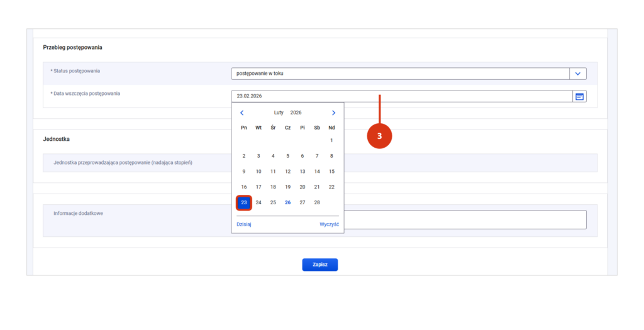Focus the date input showing 23.02.2026
Image resolution: width=644 pixels, height=330 pixels.
401,96
